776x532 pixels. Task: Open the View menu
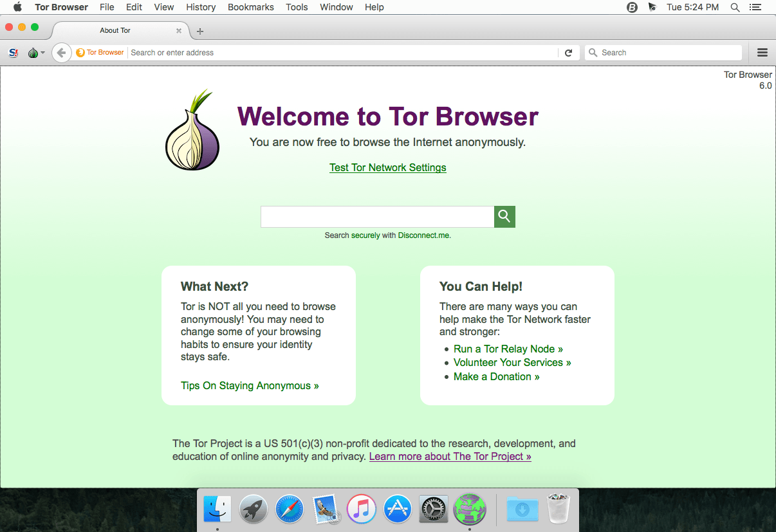pos(164,7)
